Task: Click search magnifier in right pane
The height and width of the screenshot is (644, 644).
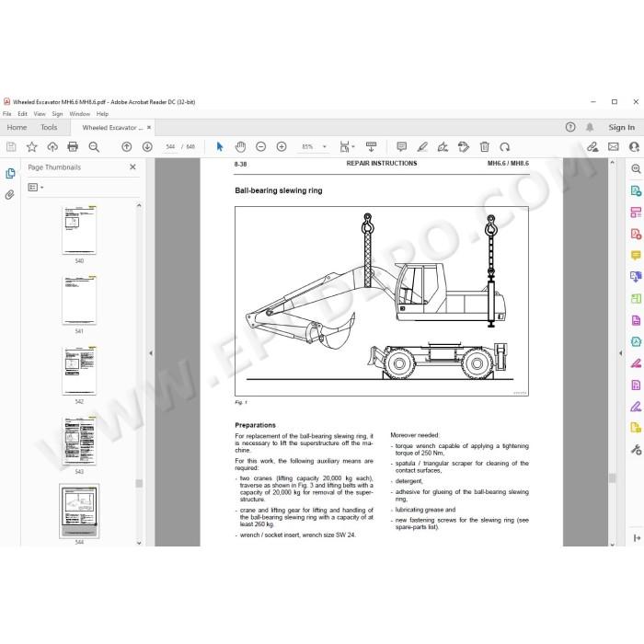Action: point(636,168)
